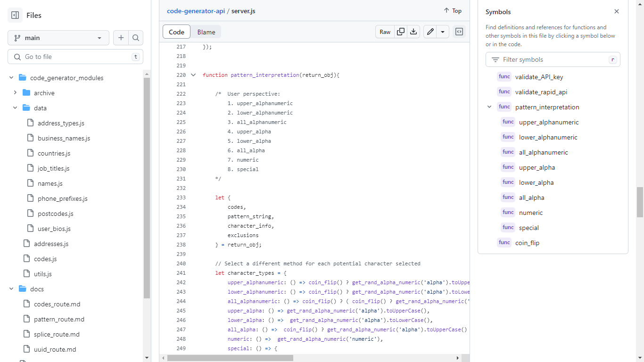Open codes_route.md file
This screenshot has height=362, width=644.
[x=57, y=304]
